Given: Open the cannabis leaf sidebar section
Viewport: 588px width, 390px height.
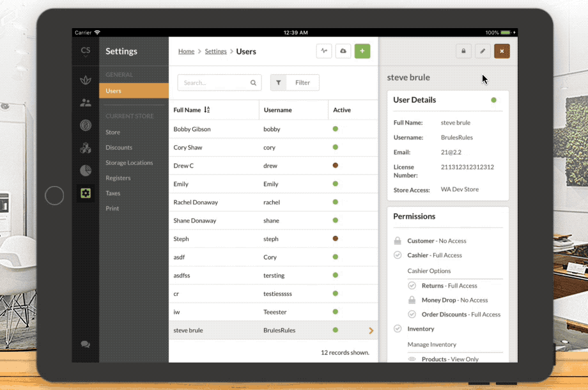Looking at the screenshot, I should click(86, 80).
